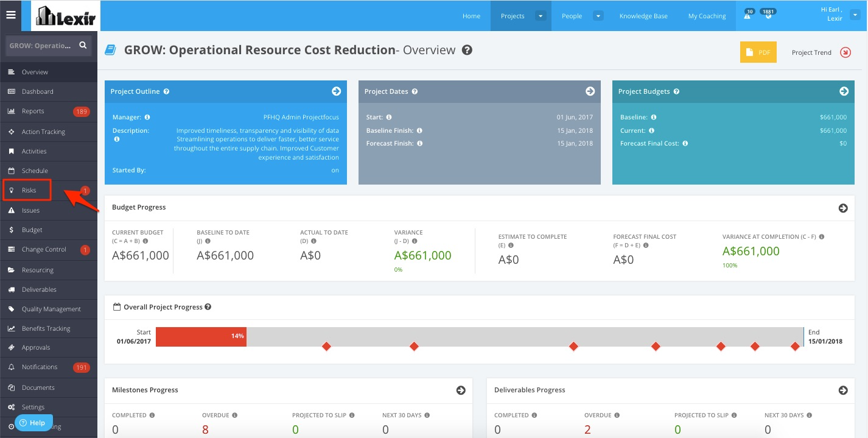Click the first red milestone diamond marker
Viewport: 868px width, 438px height.
pyautogui.click(x=326, y=346)
